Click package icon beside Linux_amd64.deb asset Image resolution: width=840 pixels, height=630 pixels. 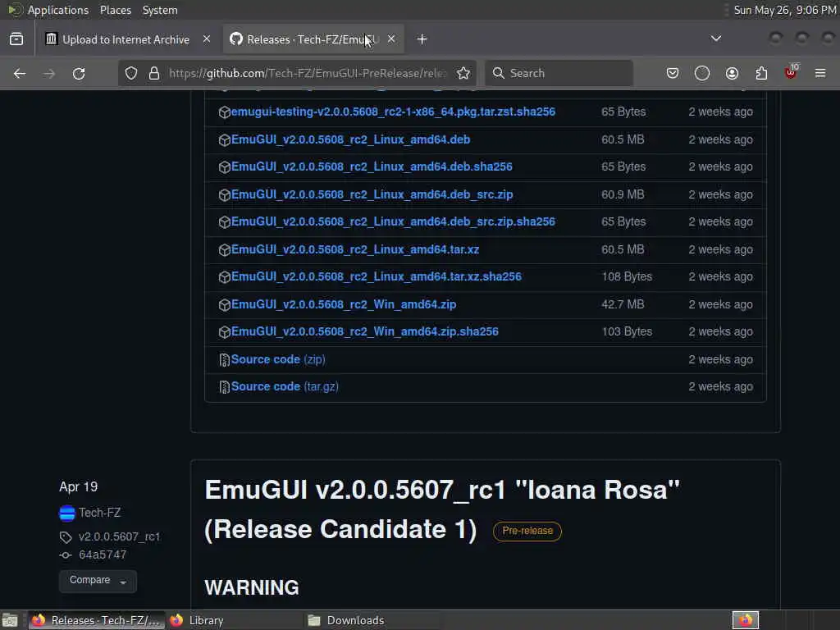pyautogui.click(x=225, y=139)
